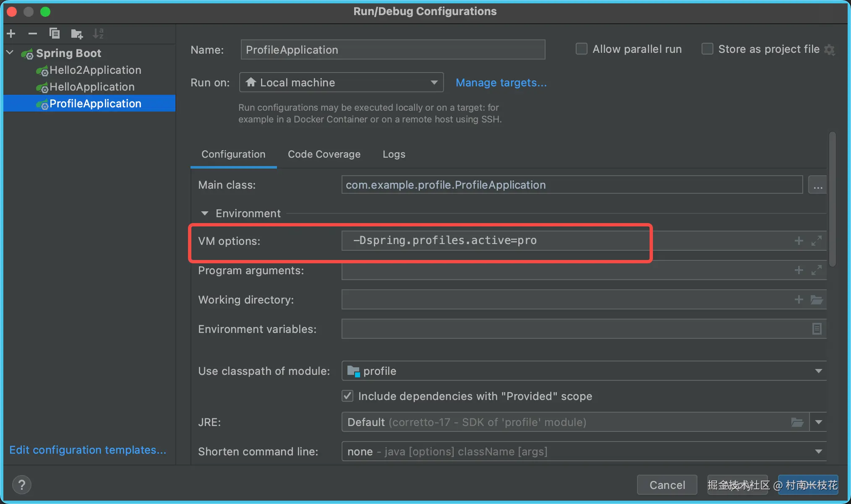
Task: Click the sort configurations alphabetically icon
Action: pos(98,34)
